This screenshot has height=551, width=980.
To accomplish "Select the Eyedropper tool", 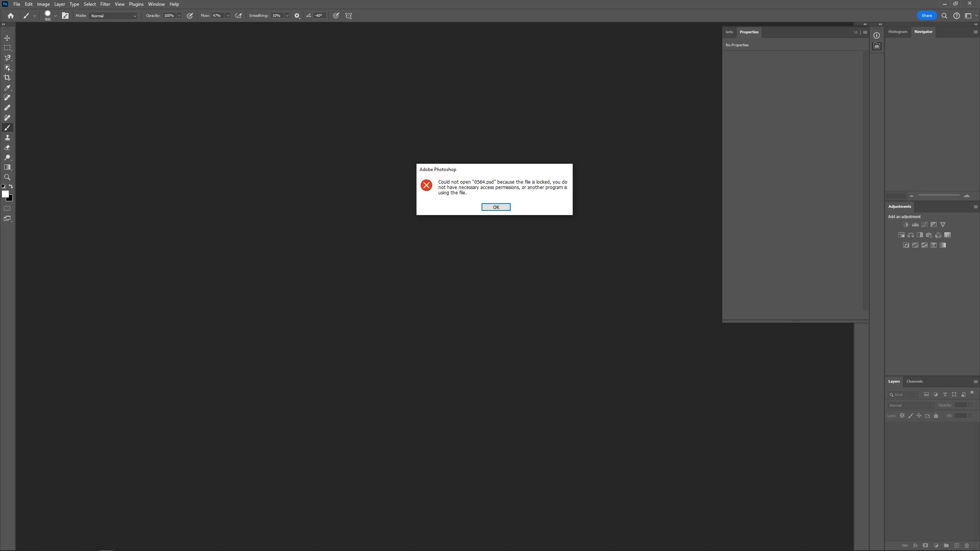I will tap(7, 88).
